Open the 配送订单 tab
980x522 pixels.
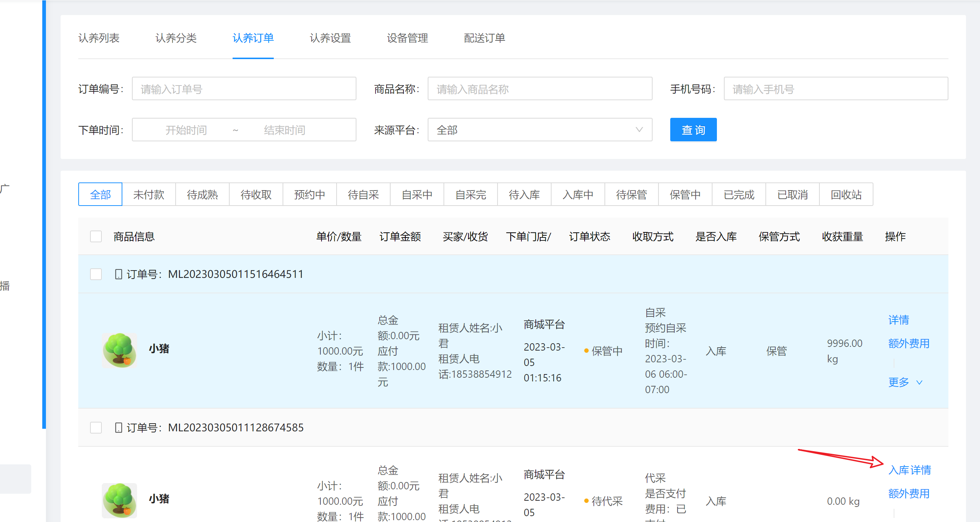pos(484,38)
